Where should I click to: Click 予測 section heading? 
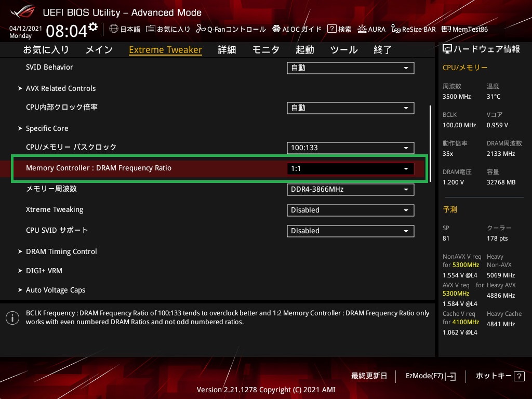450,209
